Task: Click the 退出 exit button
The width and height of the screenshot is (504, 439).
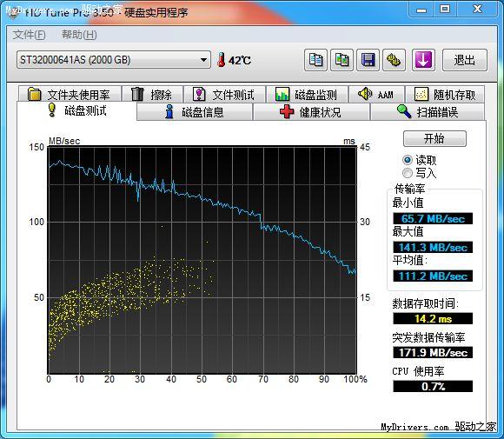Action: [x=465, y=60]
